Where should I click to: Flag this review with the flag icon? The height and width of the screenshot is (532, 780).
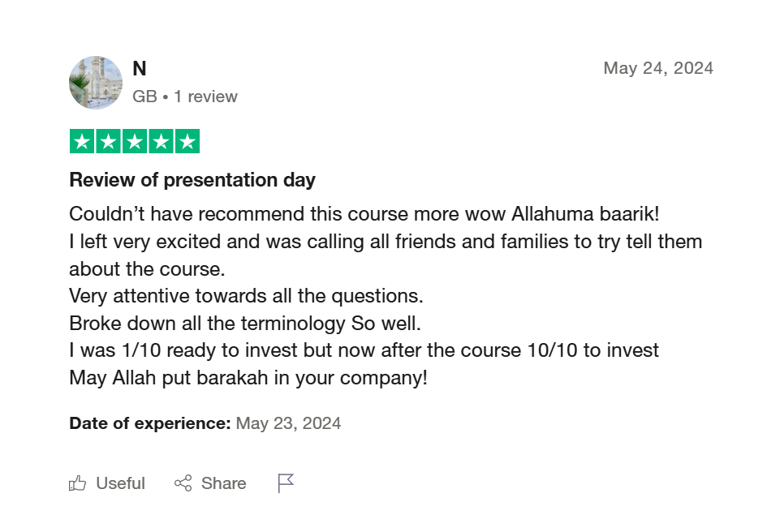tap(286, 483)
